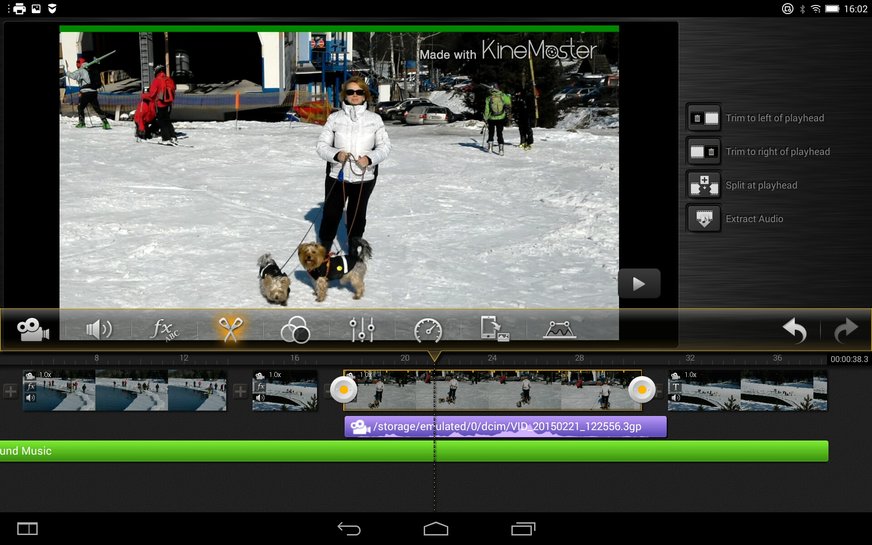This screenshot has height=545, width=872.
Task: Select Trim to left of playhead label
Action: click(775, 118)
